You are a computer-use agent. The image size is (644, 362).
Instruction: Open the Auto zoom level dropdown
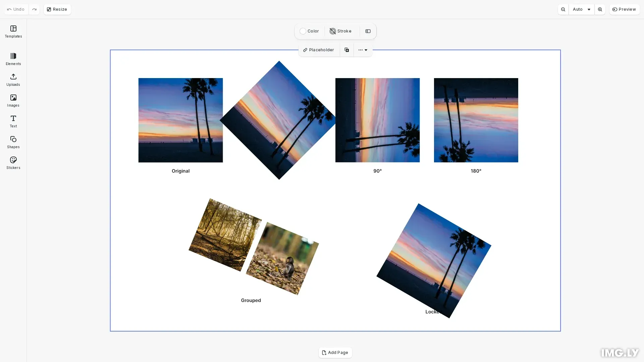tap(581, 9)
